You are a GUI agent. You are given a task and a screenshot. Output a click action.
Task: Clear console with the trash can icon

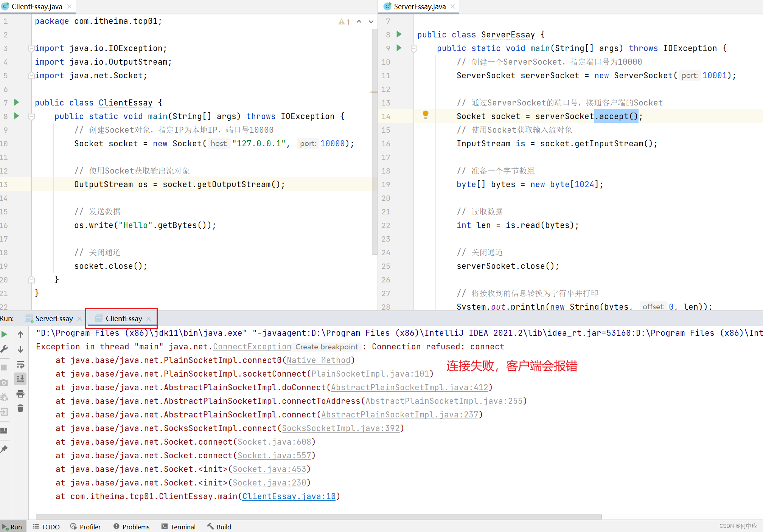tap(20, 408)
